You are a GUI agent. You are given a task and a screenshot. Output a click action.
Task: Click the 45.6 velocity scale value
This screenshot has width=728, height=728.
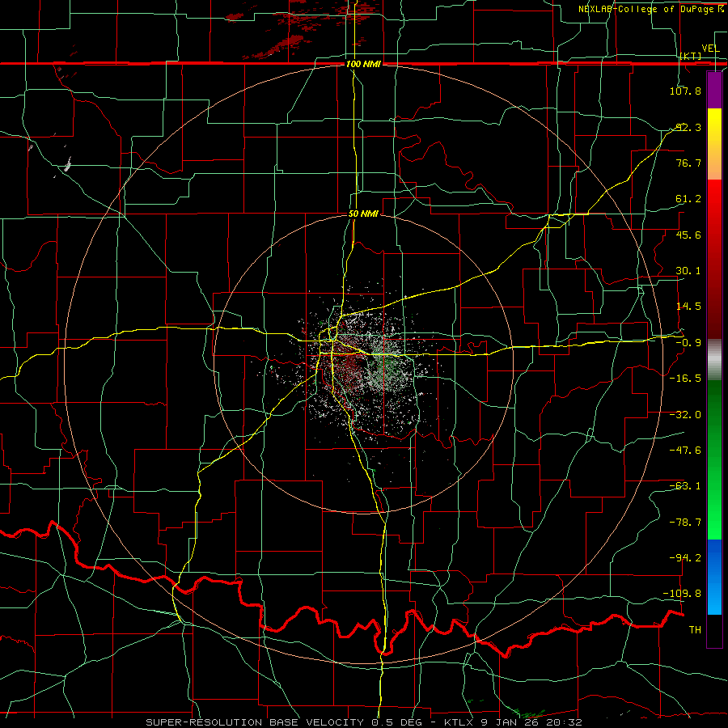click(688, 235)
